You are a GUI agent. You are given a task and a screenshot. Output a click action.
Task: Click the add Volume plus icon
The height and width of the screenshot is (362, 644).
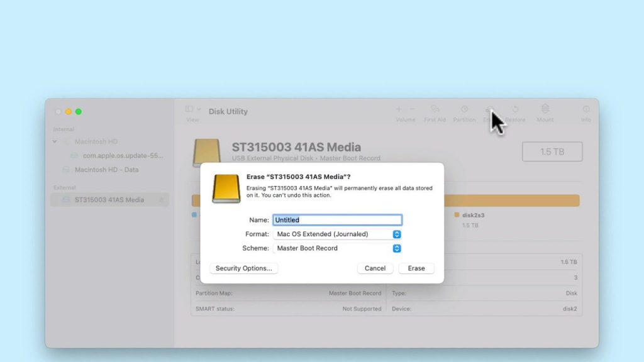[x=399, y=109]
